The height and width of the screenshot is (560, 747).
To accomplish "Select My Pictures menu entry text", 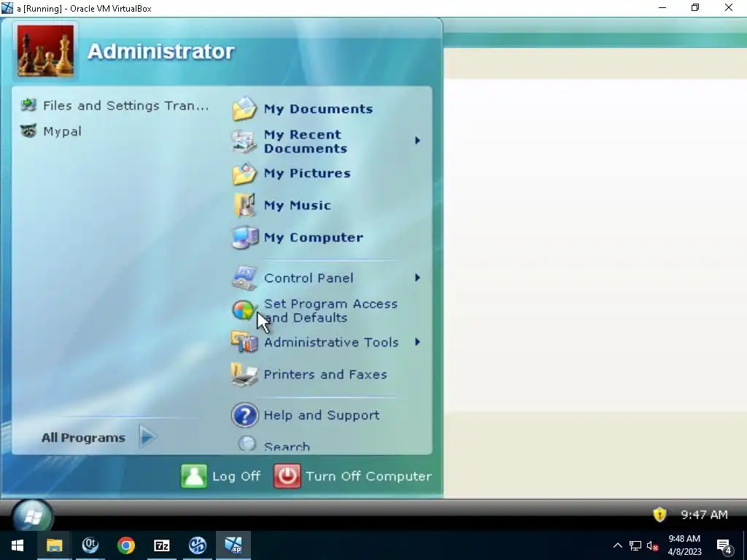I will coord(307,174).
